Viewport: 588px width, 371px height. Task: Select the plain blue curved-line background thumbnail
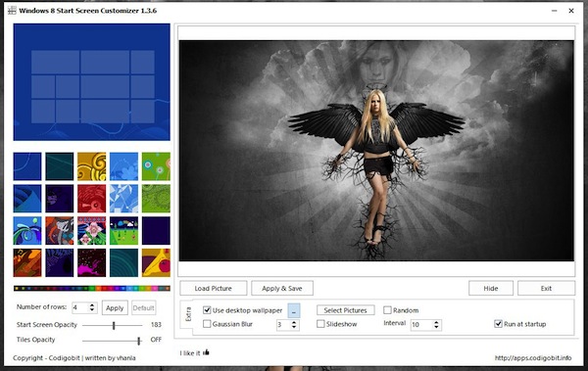tap(27, 166)
